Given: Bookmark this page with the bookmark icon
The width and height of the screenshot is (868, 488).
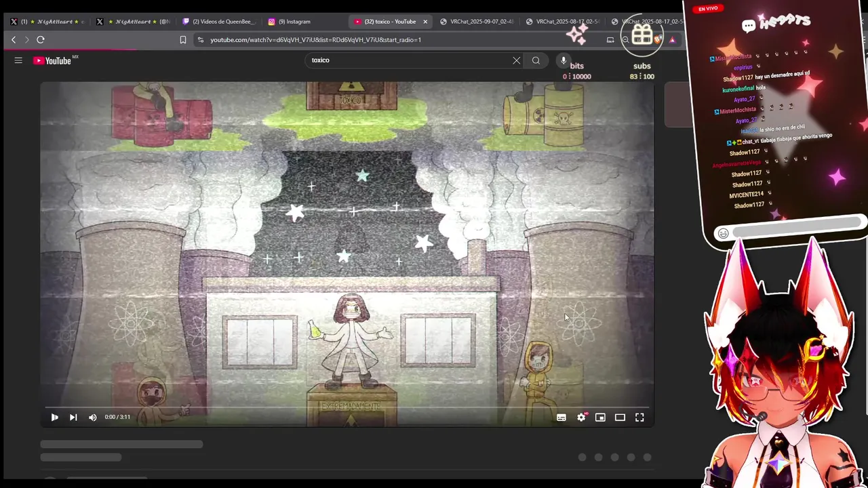Looking at the screenshot, I should (x=183, y=40).
